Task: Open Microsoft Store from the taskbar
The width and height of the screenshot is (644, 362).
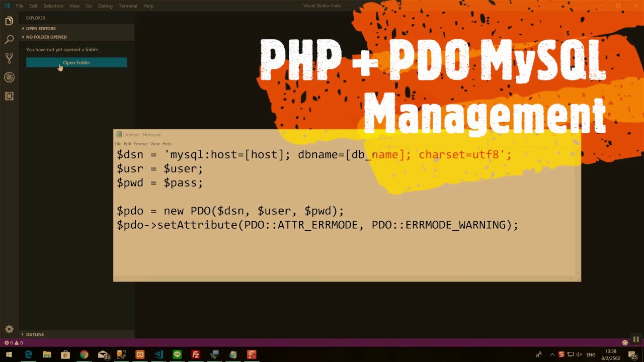Action: pos(65,354)
